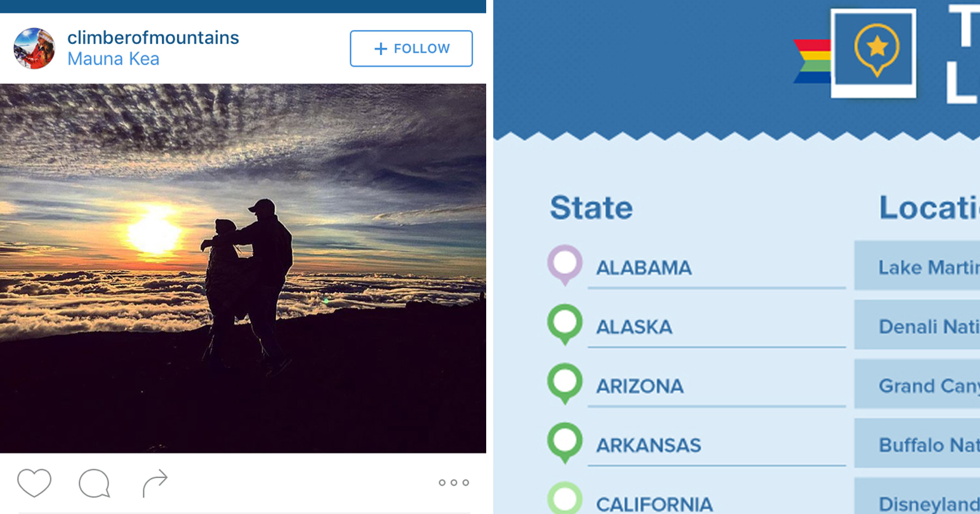
Task: Share the post using the arrow icon
Action: (154, 480)
